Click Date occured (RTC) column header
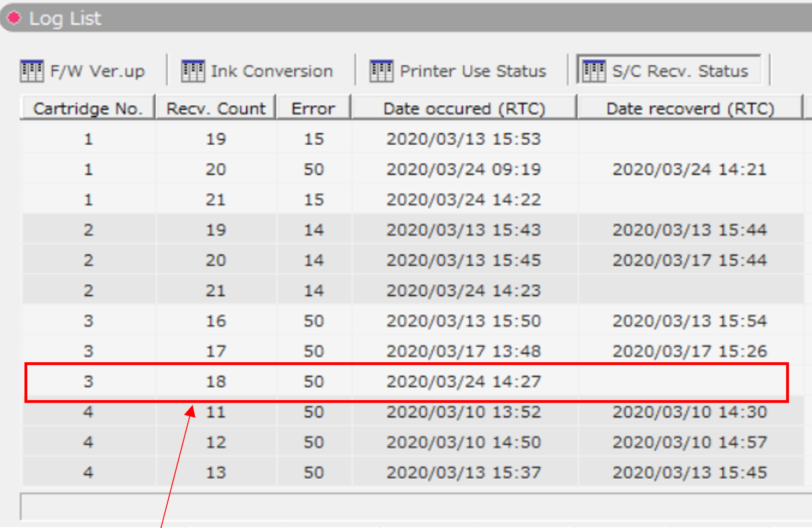 464,109
